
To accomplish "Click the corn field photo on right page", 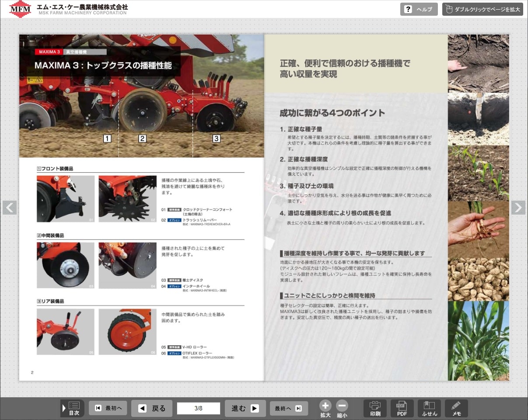I will (479, 341).
